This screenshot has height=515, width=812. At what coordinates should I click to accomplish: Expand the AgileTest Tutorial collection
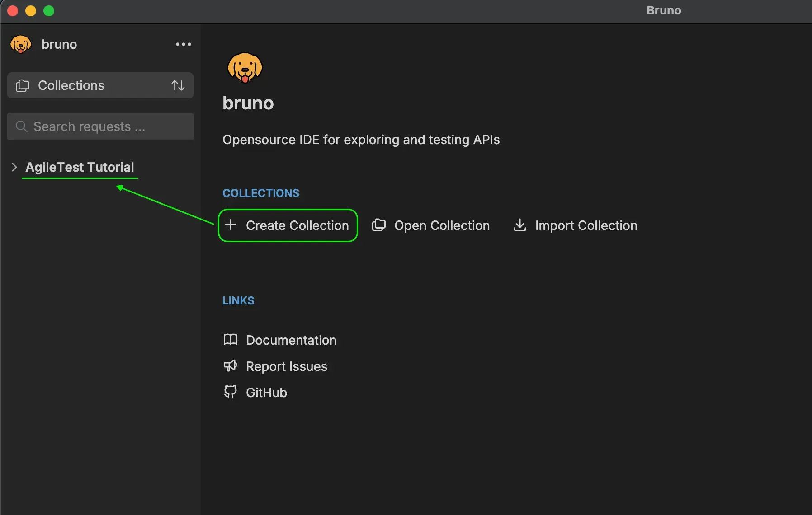[x=14, y=167]
